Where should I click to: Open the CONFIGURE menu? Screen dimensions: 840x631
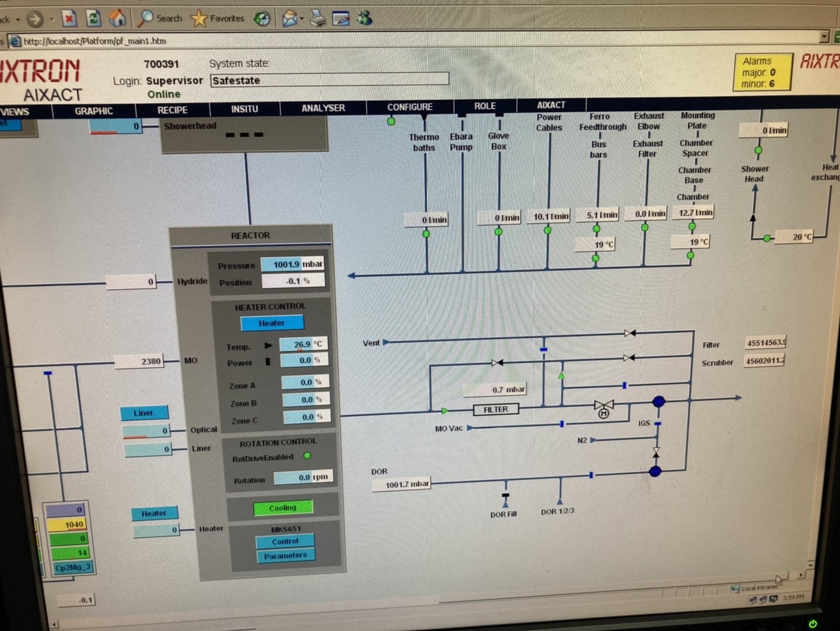click(410, 106)
